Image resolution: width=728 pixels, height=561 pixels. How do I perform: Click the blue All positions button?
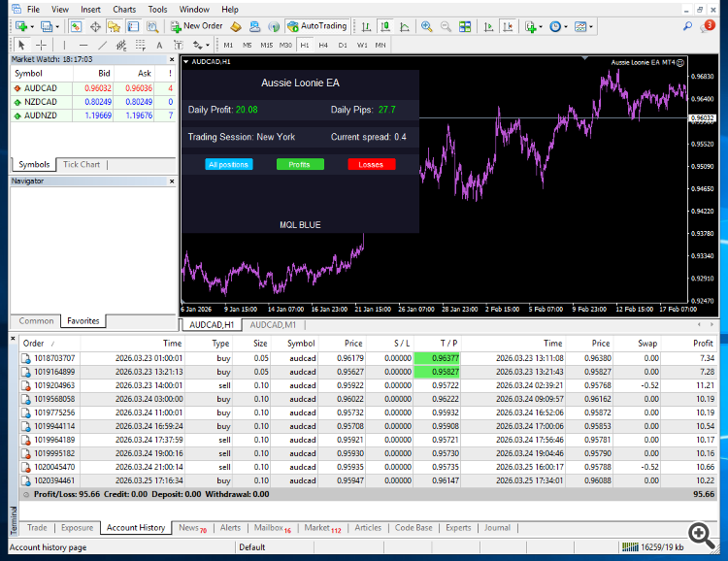228,164
